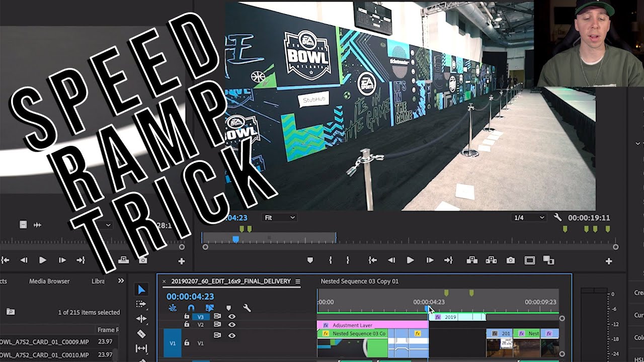Image resolution: width=644 pixels, height=362 pixels.
Task: Open the Fit zoom level dropdown
Action: 279,218
